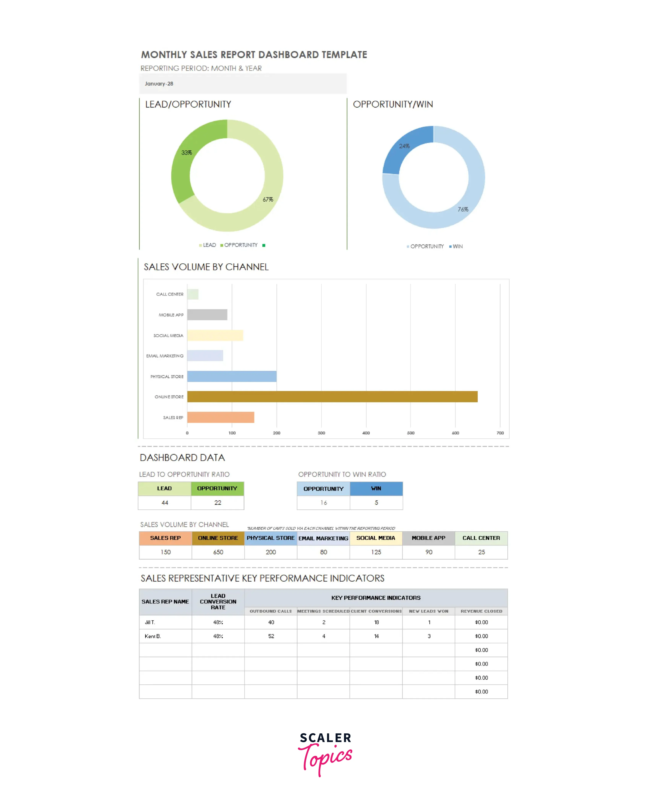Screen dimensions: 650x812
Task: Click the OPPORTUNITY legend label in green chart
Action: (241, 245)
